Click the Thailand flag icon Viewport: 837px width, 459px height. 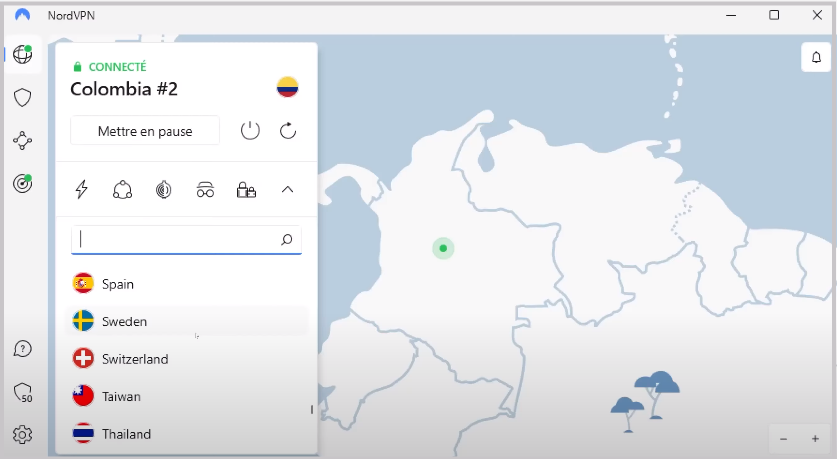[x=83, y=433]
